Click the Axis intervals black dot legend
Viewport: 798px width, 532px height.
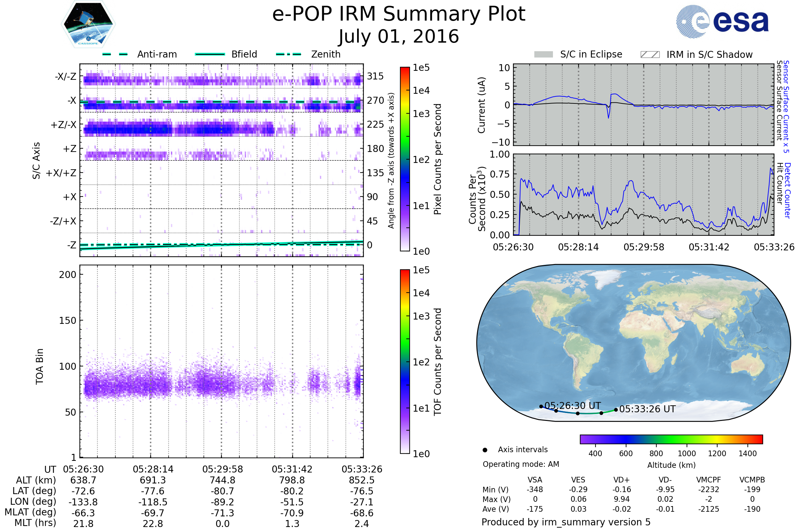point(485,450)
